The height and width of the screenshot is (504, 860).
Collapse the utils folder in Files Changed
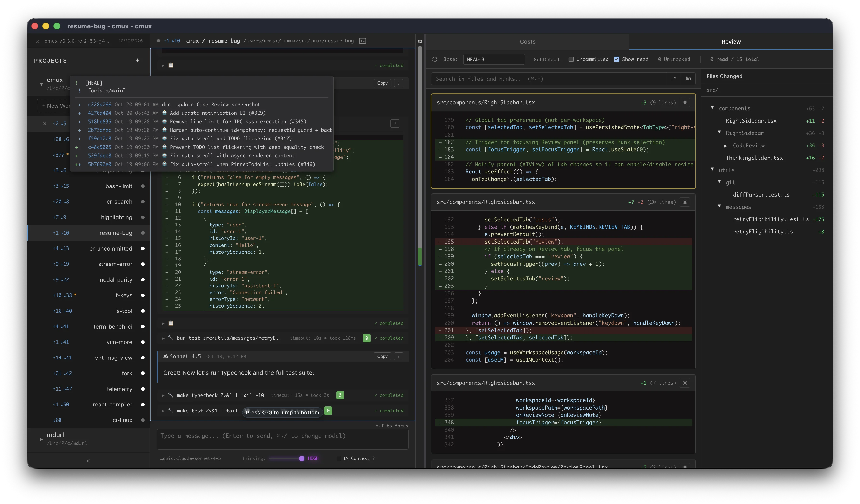(x=712, y=170)
